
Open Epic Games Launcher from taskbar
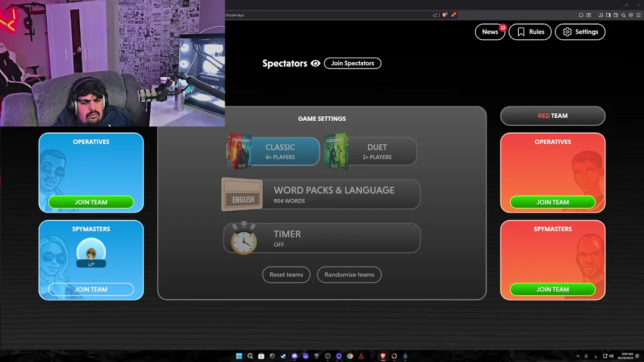[316, 356]
